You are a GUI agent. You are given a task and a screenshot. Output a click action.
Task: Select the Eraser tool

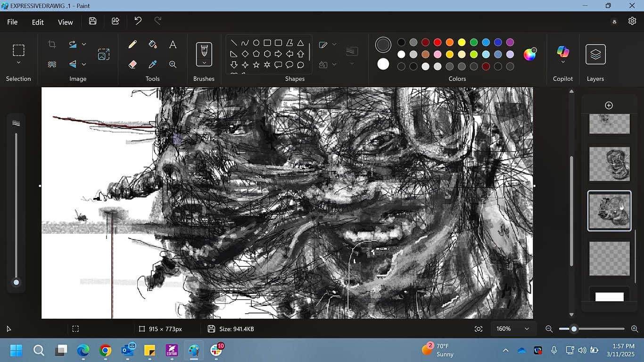(132, 64)
